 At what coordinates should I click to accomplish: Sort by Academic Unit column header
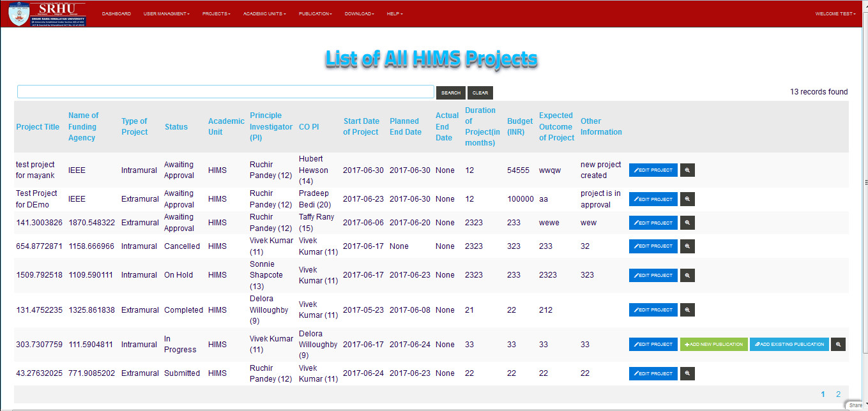tap(226, 126)
